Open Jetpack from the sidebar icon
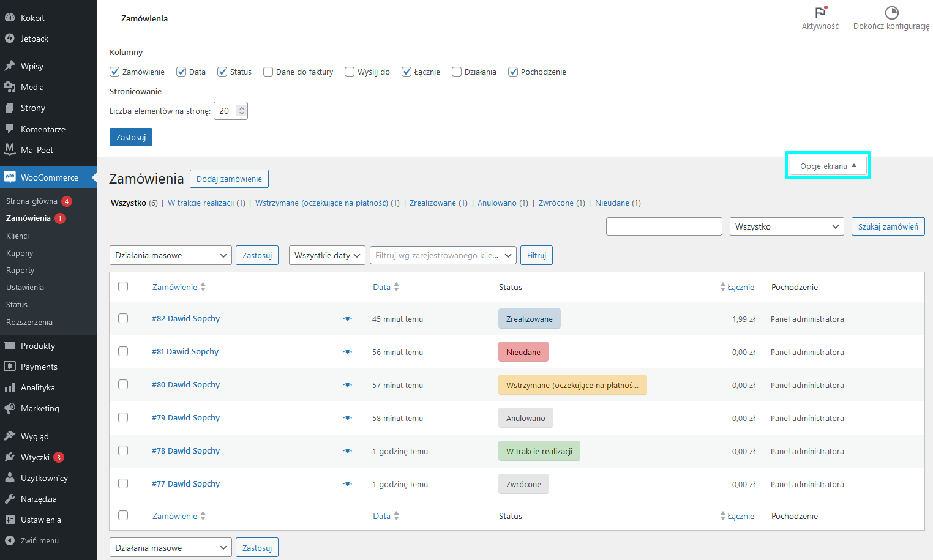 point(10,39)
